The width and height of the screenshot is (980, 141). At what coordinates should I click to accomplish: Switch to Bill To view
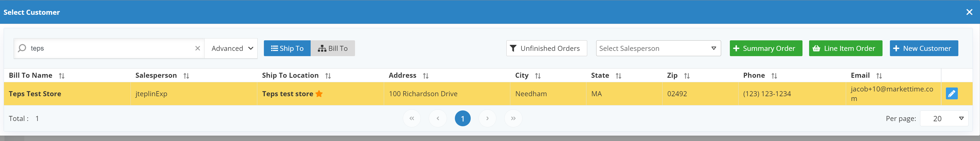pos(333,48)
